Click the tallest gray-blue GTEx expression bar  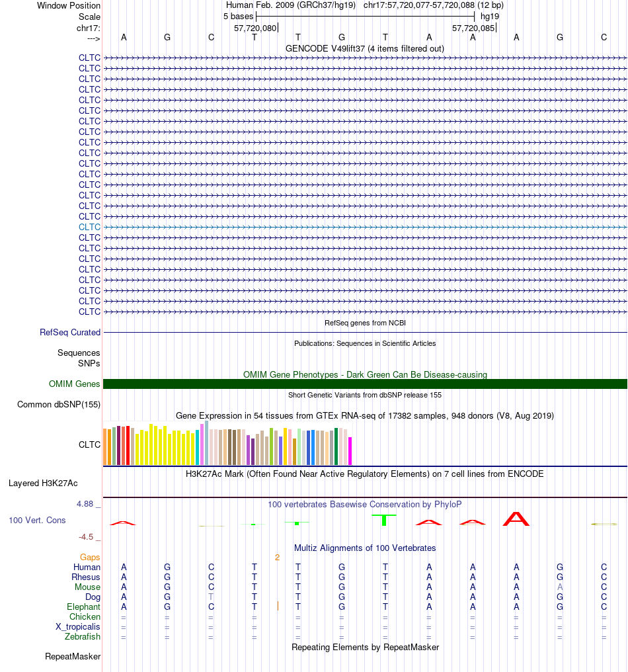[x=206, y=442]
